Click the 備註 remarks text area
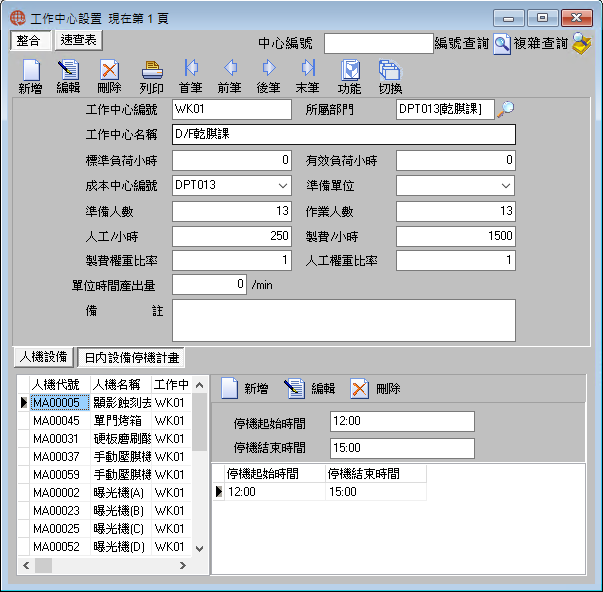The image size is (603, 592). coord(344,320)
